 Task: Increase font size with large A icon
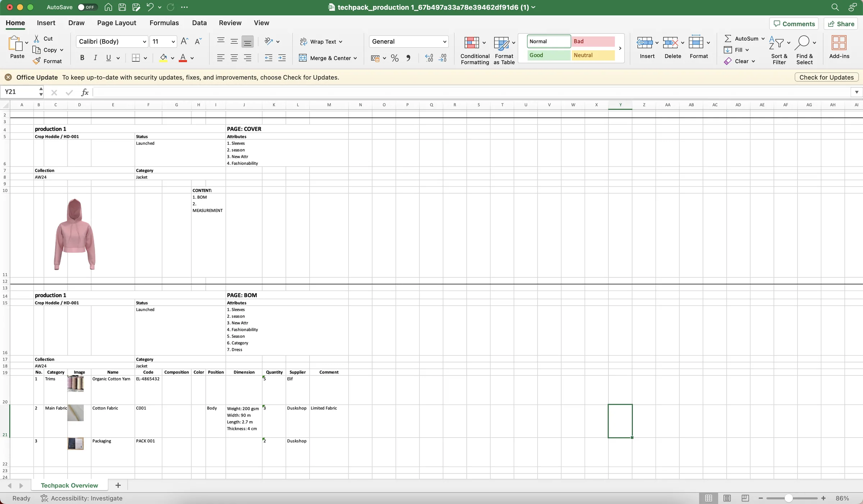(184, 41)
